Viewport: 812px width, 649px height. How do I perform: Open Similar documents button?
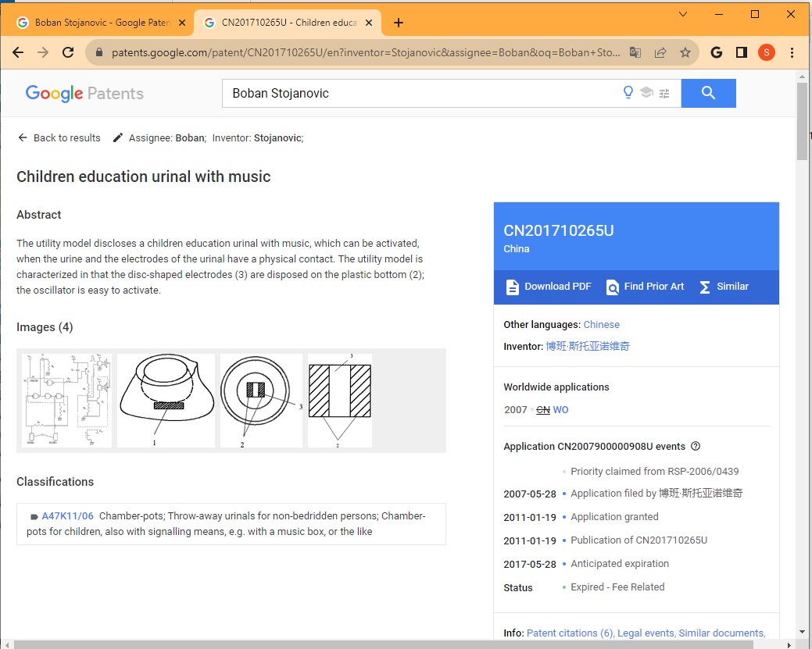[724, 287]
